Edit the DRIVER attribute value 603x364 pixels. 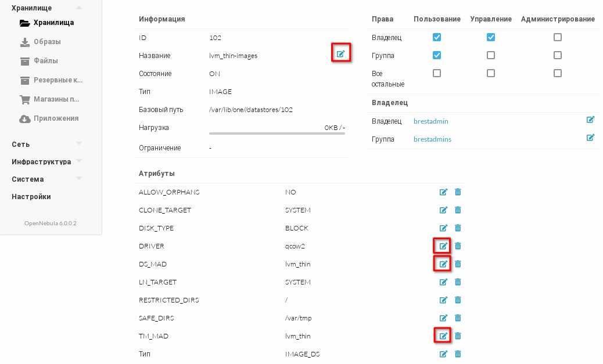click(443, 246)
